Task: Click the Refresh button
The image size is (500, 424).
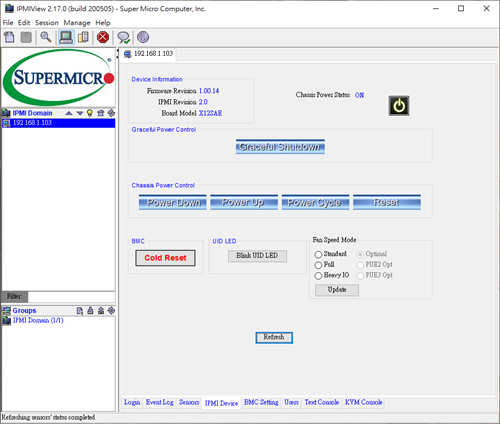Action: (274, 337)
